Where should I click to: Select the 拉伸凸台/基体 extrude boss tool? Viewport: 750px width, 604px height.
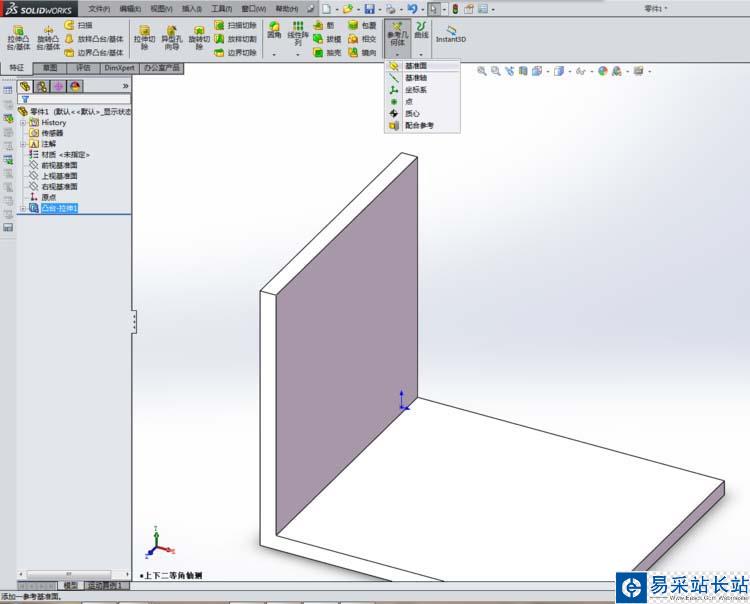18,38
